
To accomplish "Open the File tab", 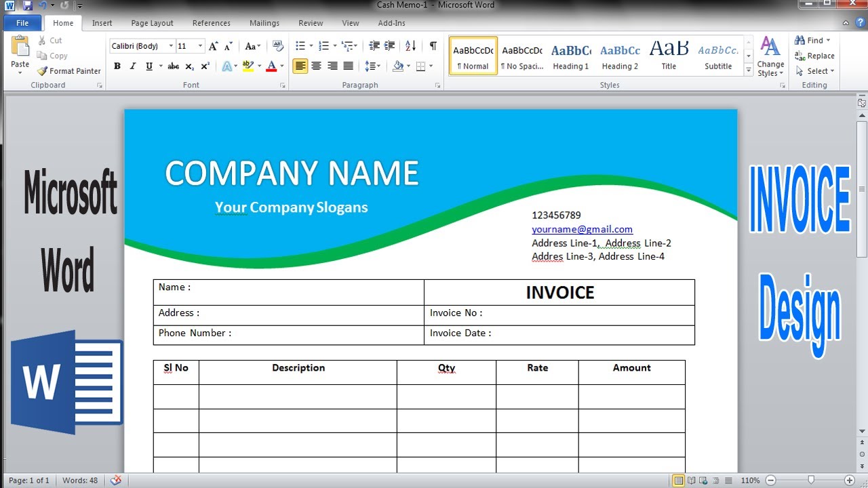I will [22, 23].
